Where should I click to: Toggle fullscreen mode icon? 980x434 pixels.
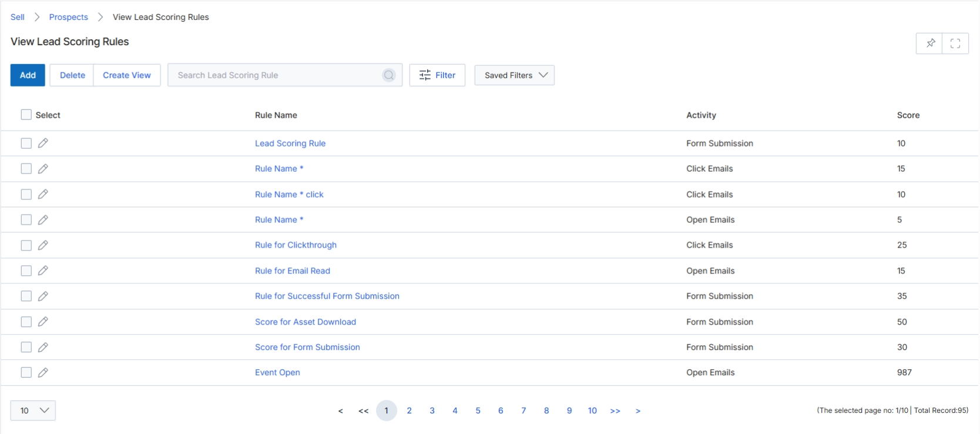[x=955, y=43]
